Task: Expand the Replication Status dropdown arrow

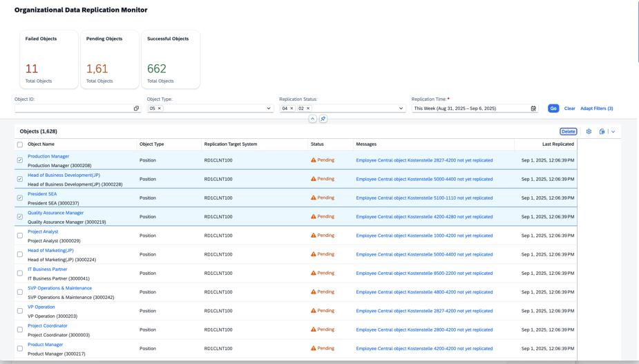Action: point(401,108)
